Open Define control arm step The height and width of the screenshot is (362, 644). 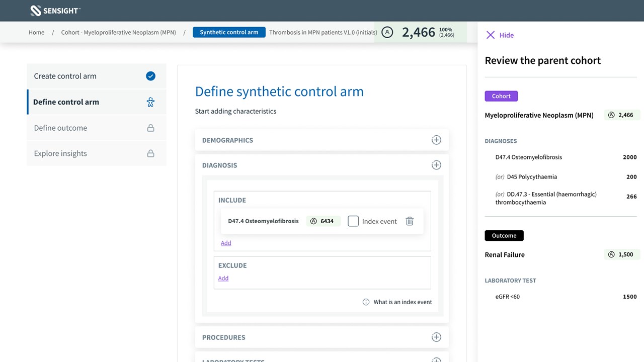click(96, 102)
